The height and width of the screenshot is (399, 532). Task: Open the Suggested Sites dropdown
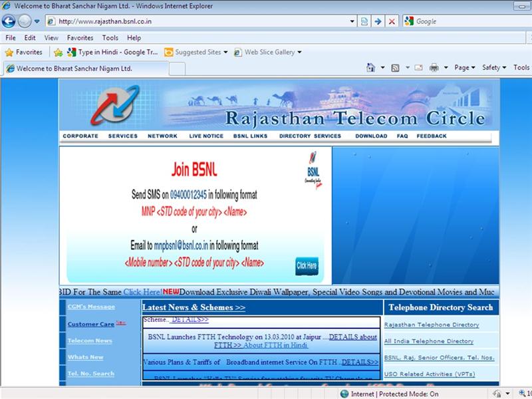[x=196, y=52]
